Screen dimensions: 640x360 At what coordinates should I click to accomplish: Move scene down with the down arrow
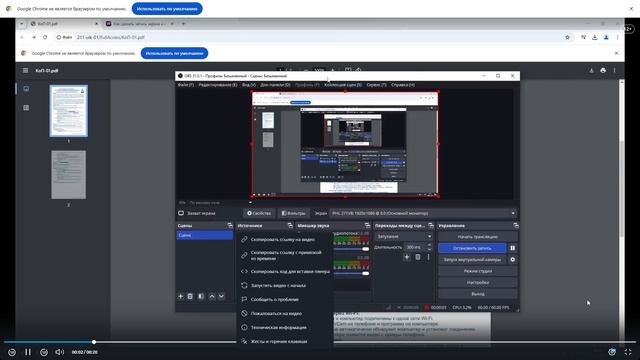pos(221,296)
